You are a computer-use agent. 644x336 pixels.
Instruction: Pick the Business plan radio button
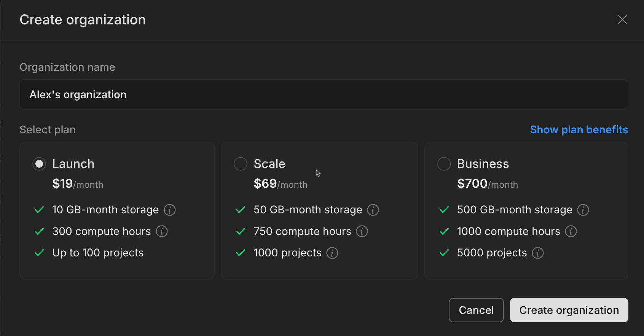pyautogui.click(x=444, y=164)
